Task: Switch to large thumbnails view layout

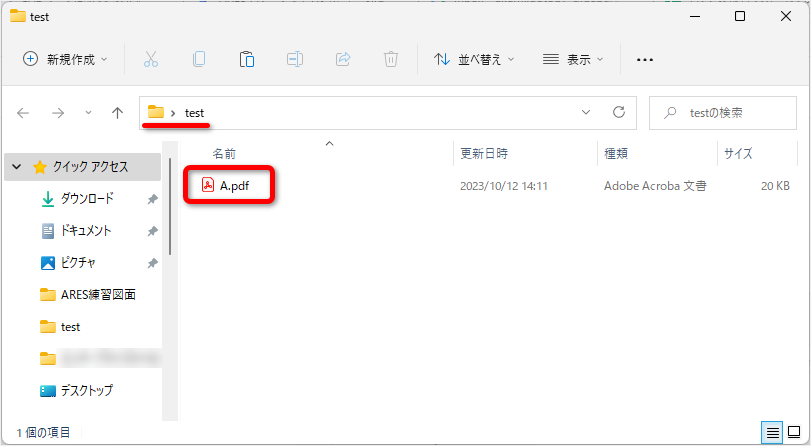Action: 793,432
